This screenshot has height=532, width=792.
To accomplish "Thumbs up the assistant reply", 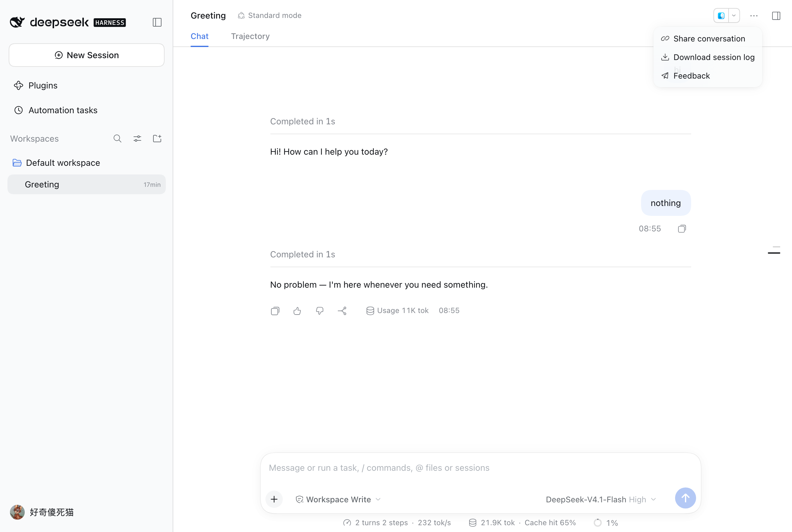I will point(297,311).
